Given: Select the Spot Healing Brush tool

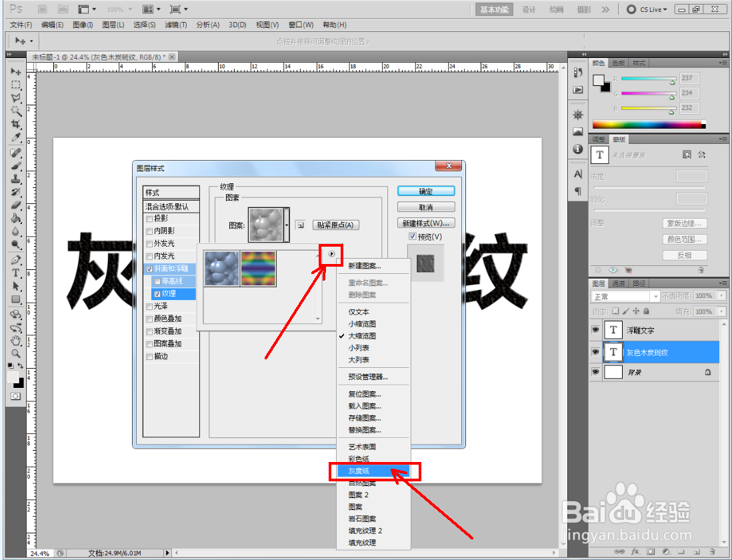Looking at the screenshot, I should pos(15,153).
